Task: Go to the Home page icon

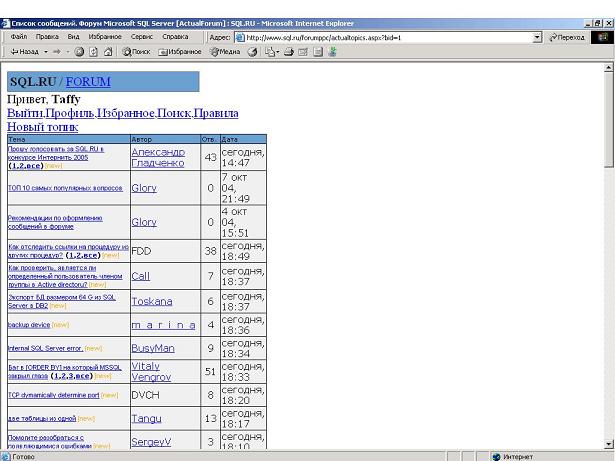Action: 106,51
